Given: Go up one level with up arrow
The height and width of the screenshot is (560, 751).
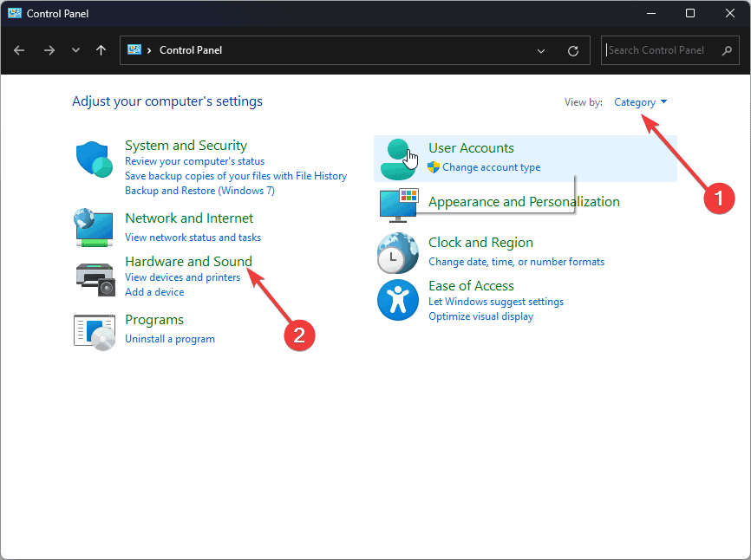Looking at the screenshot, I should pos(101,50).
